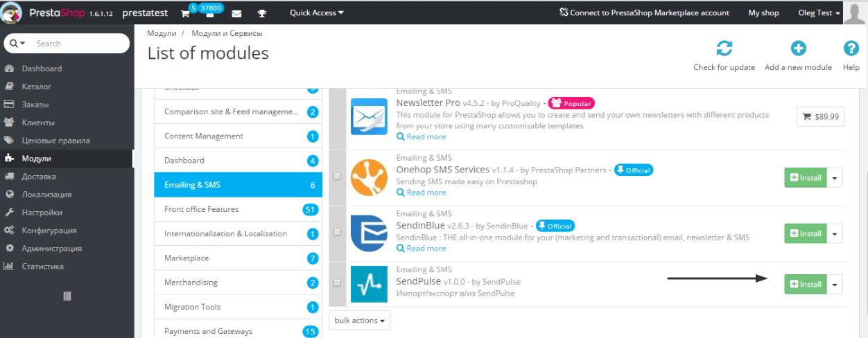Install the SendPulse module
Screen dimensions: 868x338
pos(806,284)
